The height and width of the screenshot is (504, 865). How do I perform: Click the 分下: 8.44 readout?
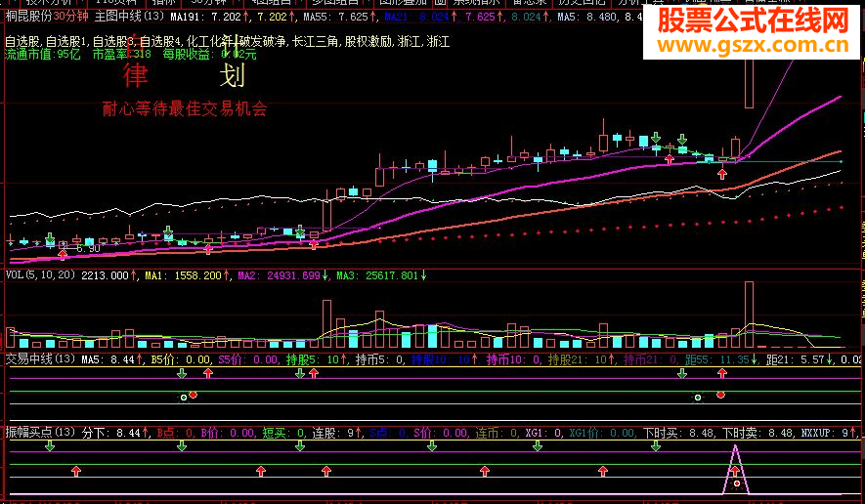click(x=112, y=433)
